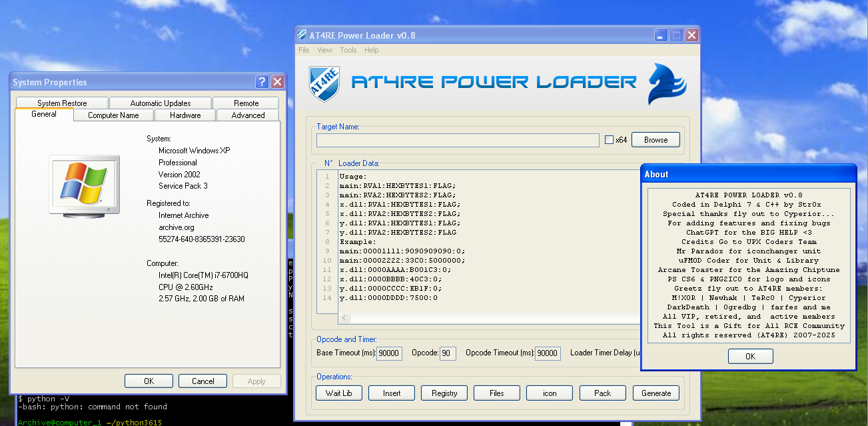Close the AT4RE Power Loader window
This screenshot has height=426, width=868.
tap(692, 35)
